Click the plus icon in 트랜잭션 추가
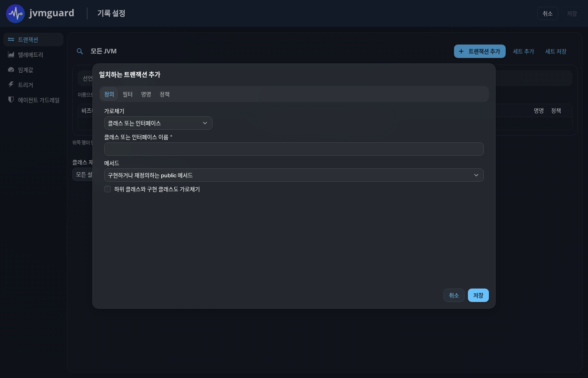 461,51
